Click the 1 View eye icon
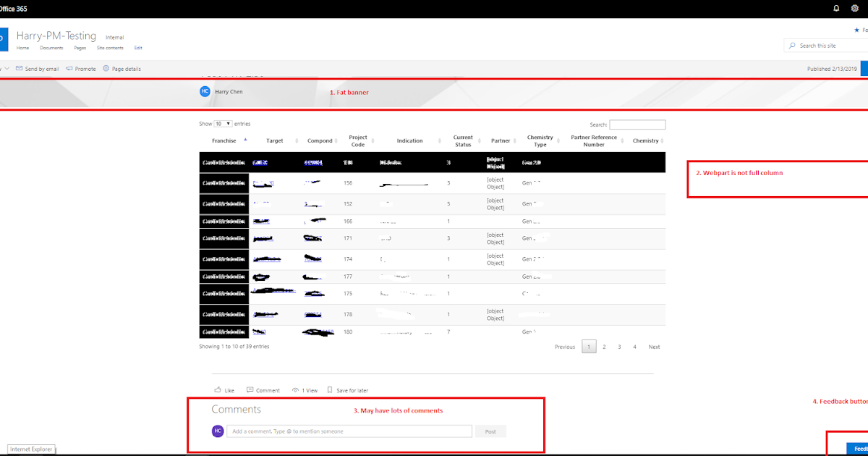Viewport: 868px width, 456px height. point(295,389)
